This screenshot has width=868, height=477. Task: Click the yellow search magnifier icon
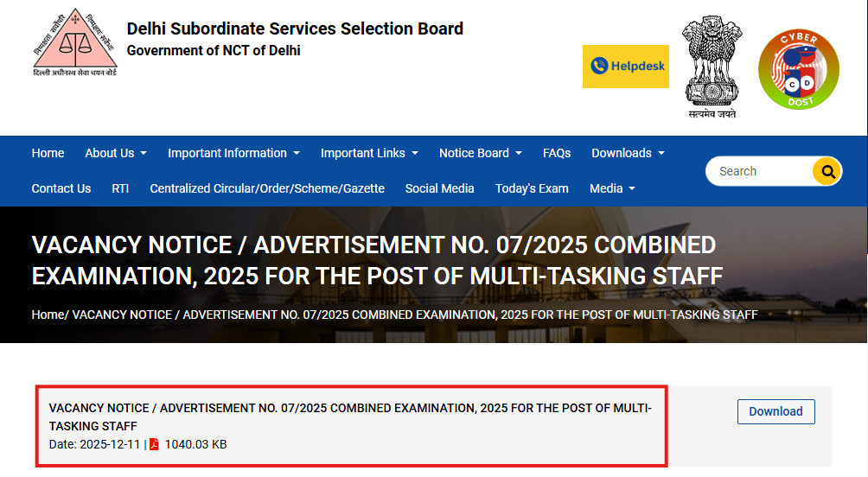pos(827,171)
